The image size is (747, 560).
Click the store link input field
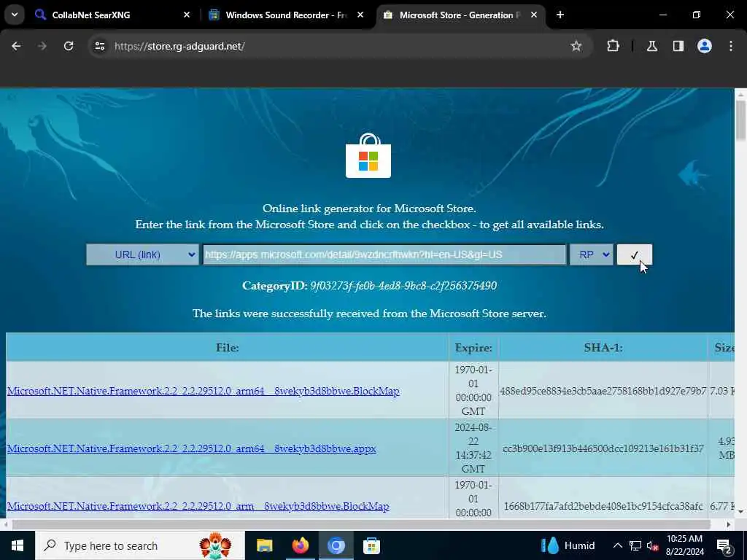(384, 254)
